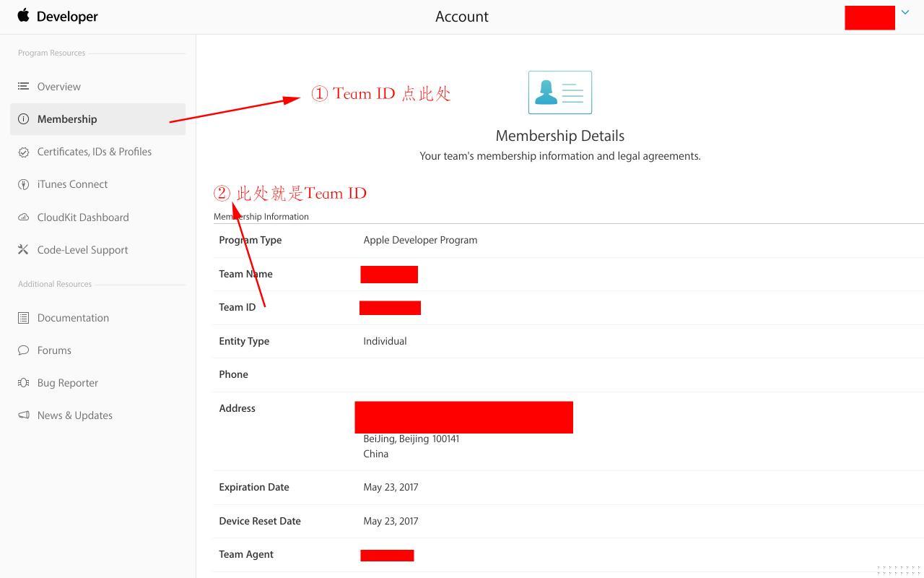The image size is (924, 578).
Task: Click the Expiration Date value May 23, 2017
Action: click(x=391, y=487)
